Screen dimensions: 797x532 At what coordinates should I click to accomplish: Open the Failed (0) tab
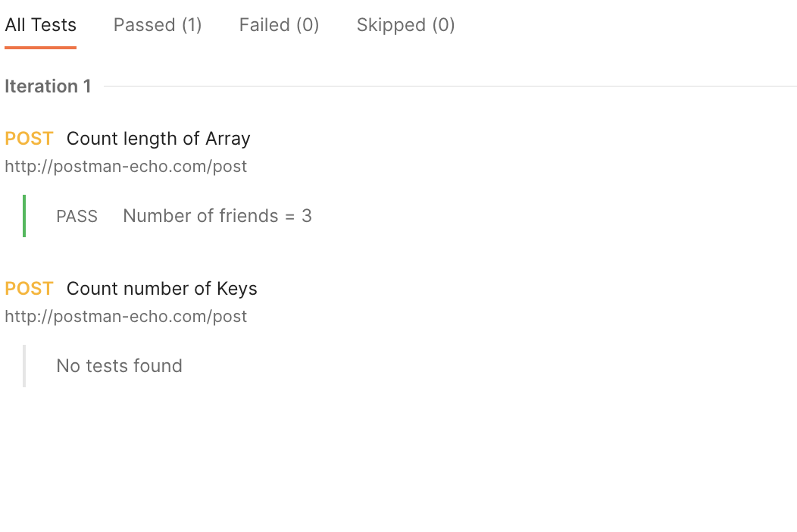click(x=279, y=24)
